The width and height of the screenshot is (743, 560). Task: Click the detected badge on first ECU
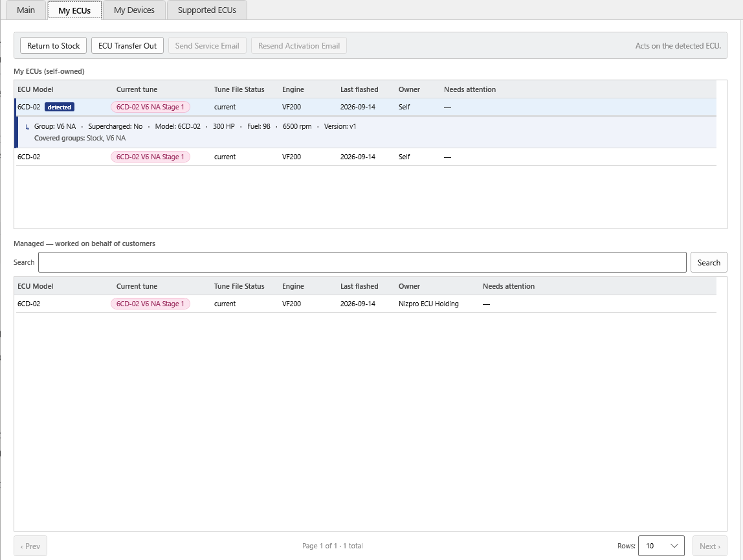(x=60, y=107)
